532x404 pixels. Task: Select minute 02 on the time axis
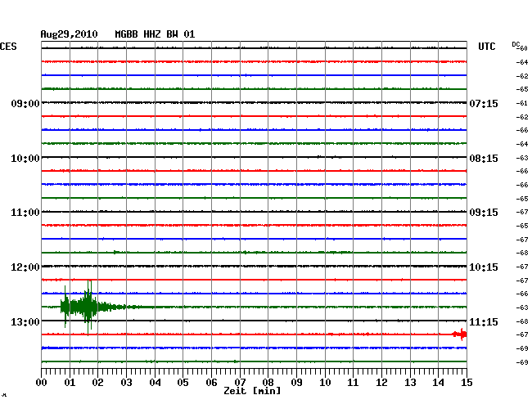(x=97, y=382)
